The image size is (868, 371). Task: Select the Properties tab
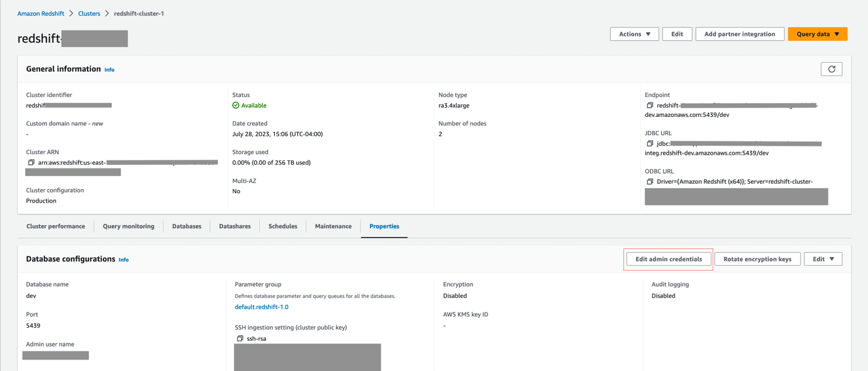(384, 226)
